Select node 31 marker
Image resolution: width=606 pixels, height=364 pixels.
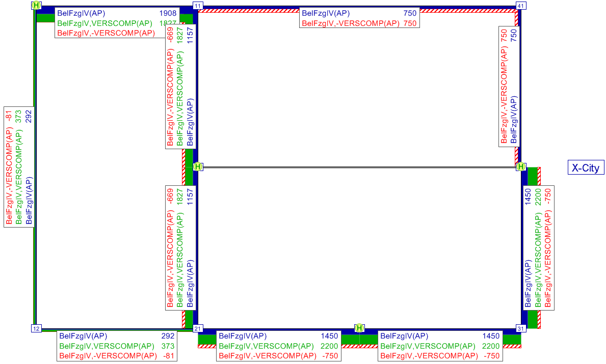pyautogui.click(x=521, y=328)
